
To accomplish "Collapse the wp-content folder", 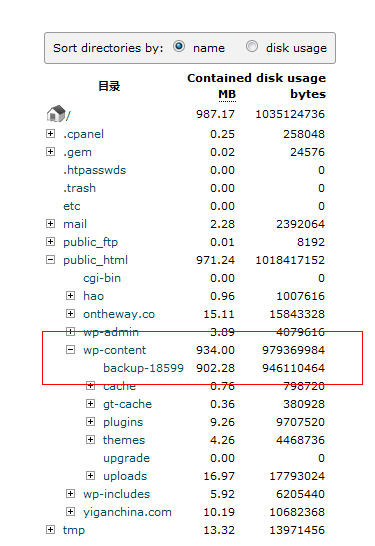I will pos(70,350).
